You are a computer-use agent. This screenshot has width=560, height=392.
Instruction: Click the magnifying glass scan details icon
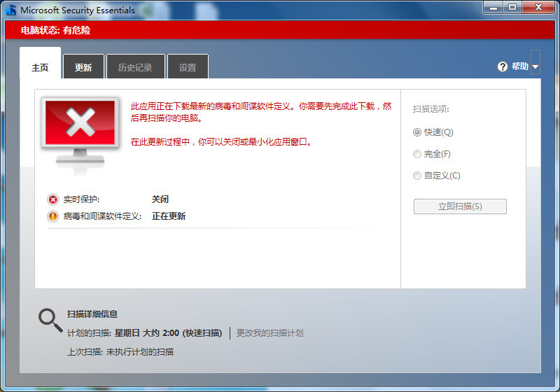coord(50,320)
